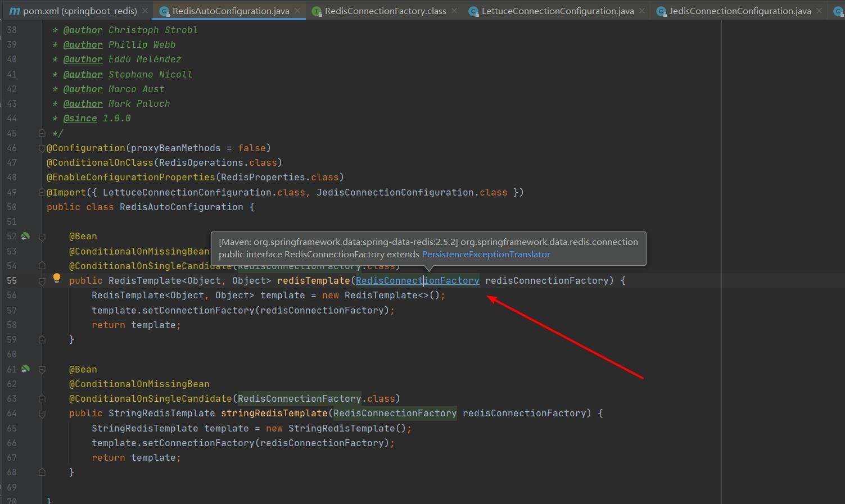845x504 pixels.
Task: Click the underlined RedisConnectionFactory type on line 55
Action: [417, 280]
